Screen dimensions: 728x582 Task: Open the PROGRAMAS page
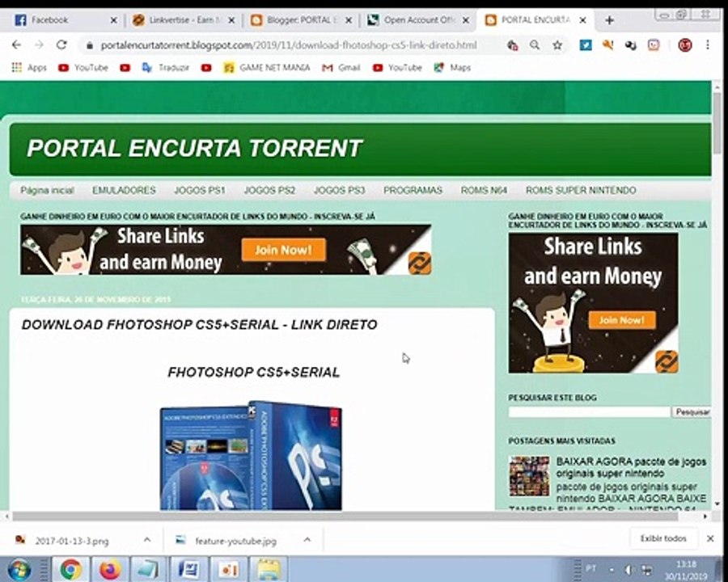tap(413, 190)
